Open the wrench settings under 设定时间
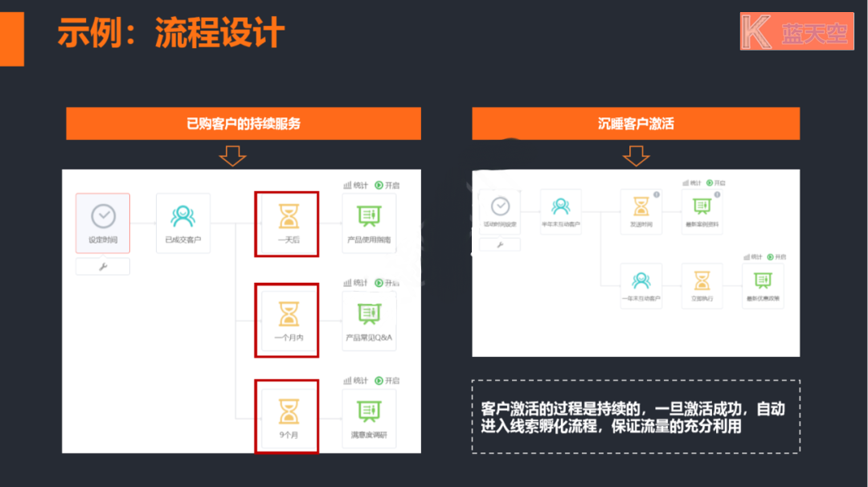 click(x=103, y=267)
